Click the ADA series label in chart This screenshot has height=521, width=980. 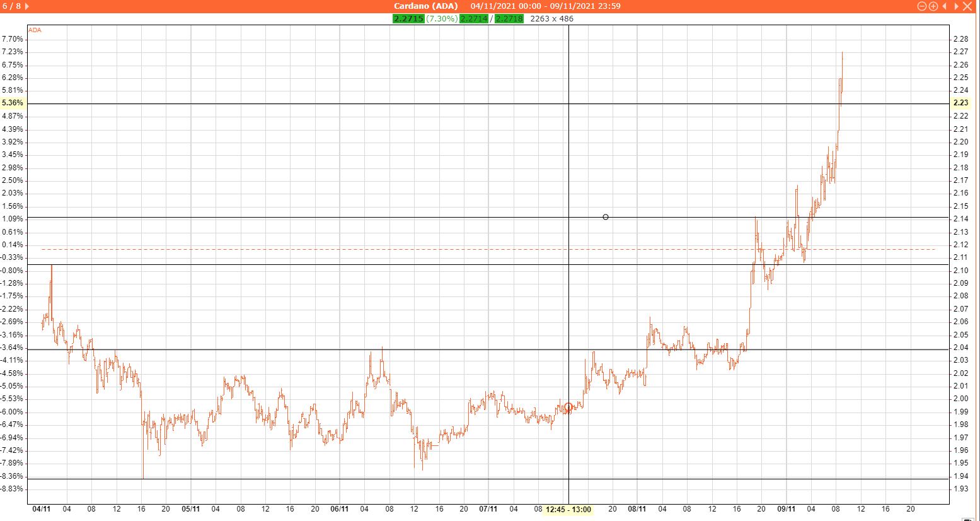35,30
